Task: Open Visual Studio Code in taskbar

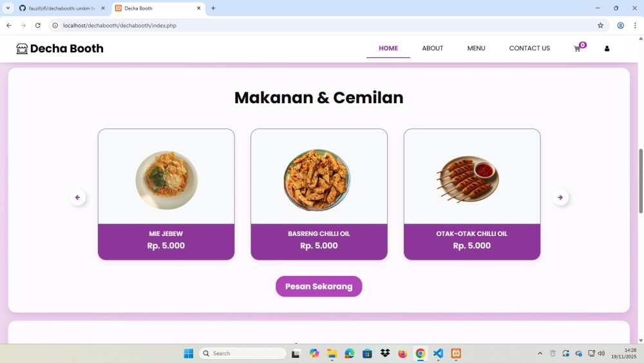Action: click(x=438, y=353)
